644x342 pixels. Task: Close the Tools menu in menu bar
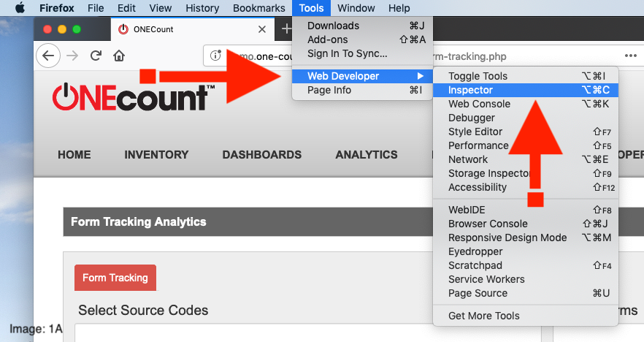tap(311, 8)
